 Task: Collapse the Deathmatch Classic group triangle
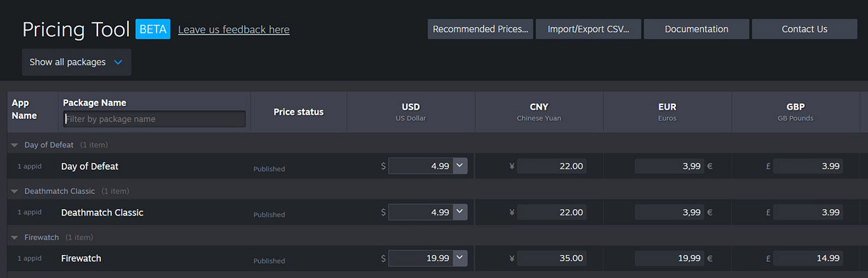click(15, 191)
